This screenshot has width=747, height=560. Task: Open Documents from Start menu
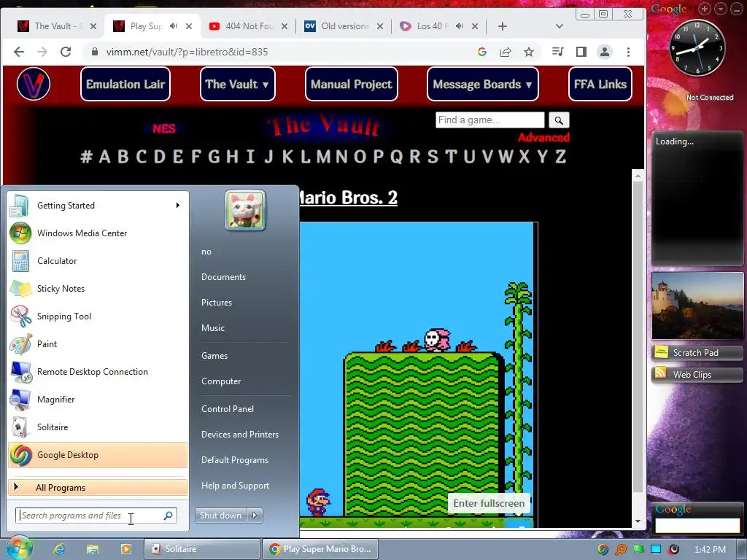(x=223, y=277)
